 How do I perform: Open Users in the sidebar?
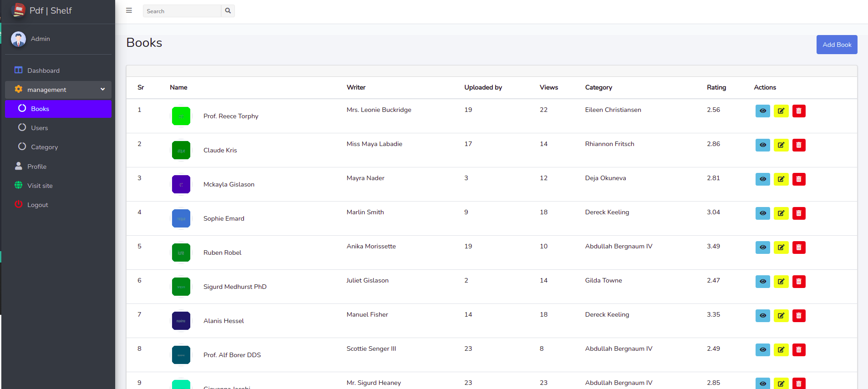click(58, 128)
